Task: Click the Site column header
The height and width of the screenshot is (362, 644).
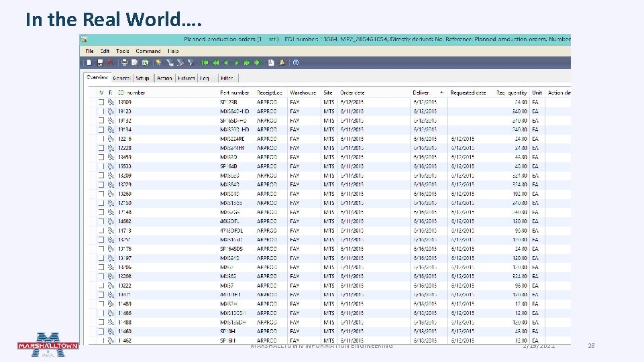Action: (x=328, y=93)
